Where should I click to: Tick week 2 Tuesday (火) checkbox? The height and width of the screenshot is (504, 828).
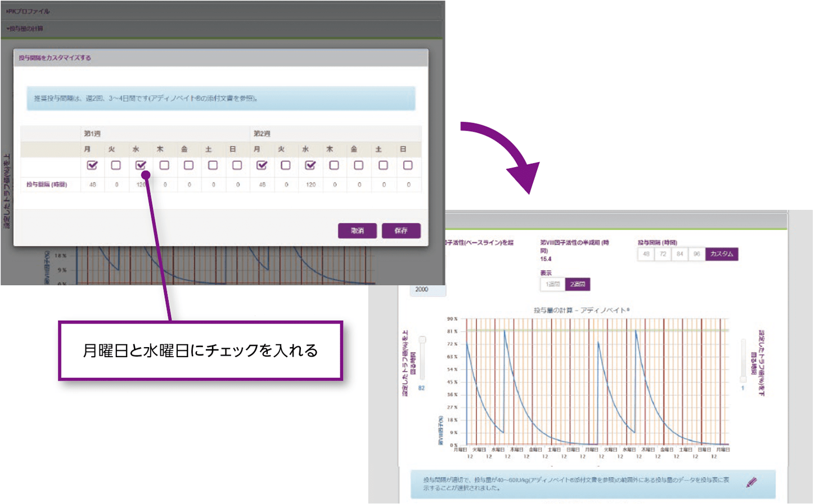286,165
